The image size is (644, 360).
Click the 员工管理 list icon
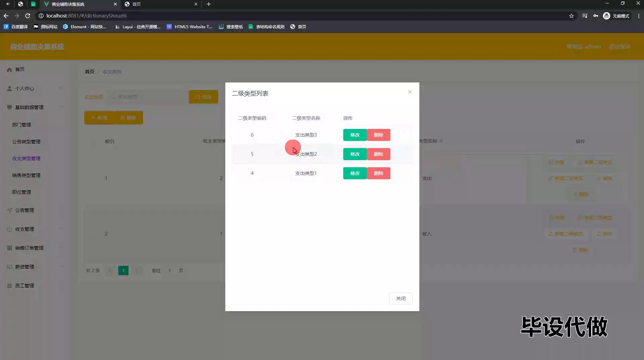point(9,285)
